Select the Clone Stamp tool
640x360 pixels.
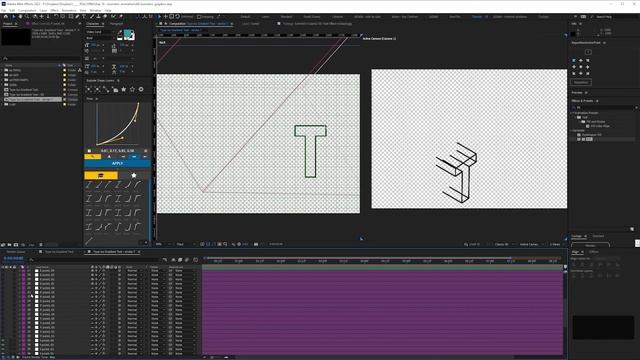coord(98,16)
